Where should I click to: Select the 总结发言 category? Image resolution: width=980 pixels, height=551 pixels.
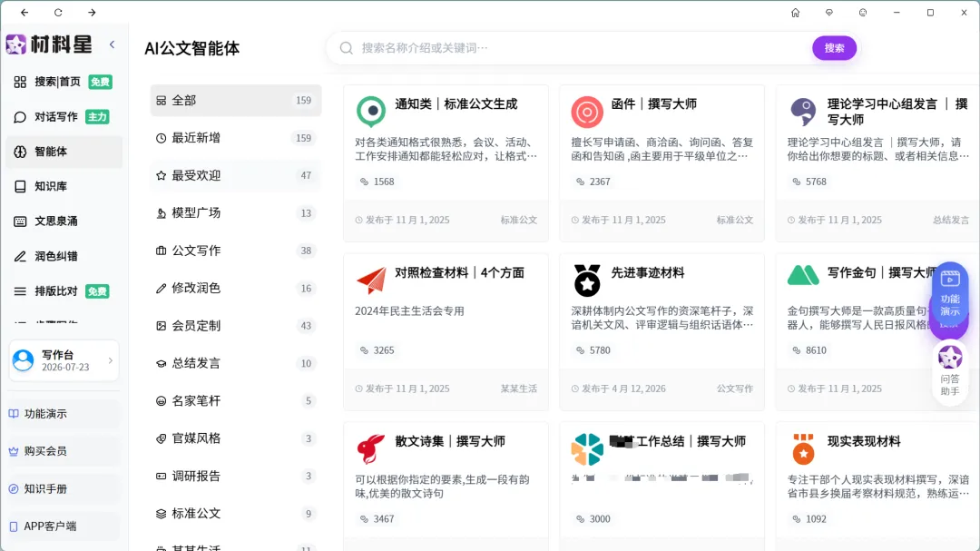236,363
